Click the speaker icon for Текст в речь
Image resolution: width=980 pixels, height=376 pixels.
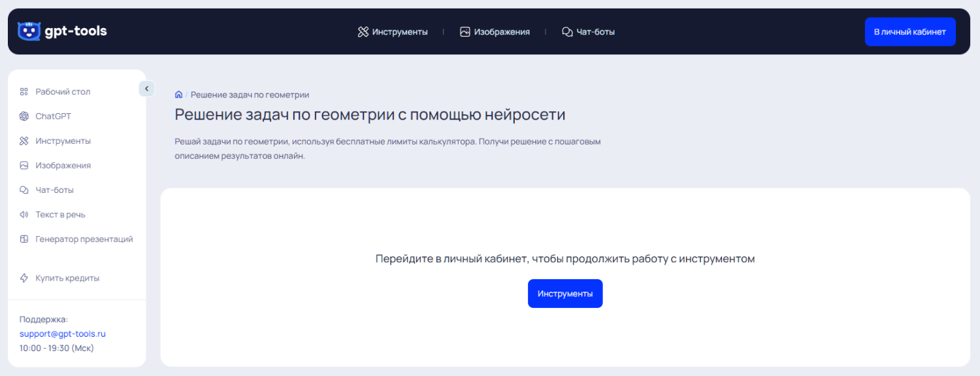[24, 214]
